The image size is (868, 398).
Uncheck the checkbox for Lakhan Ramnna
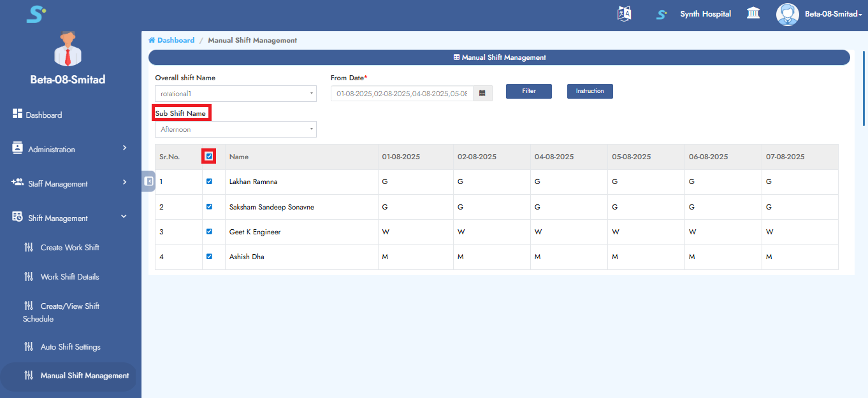click(209, 181)
